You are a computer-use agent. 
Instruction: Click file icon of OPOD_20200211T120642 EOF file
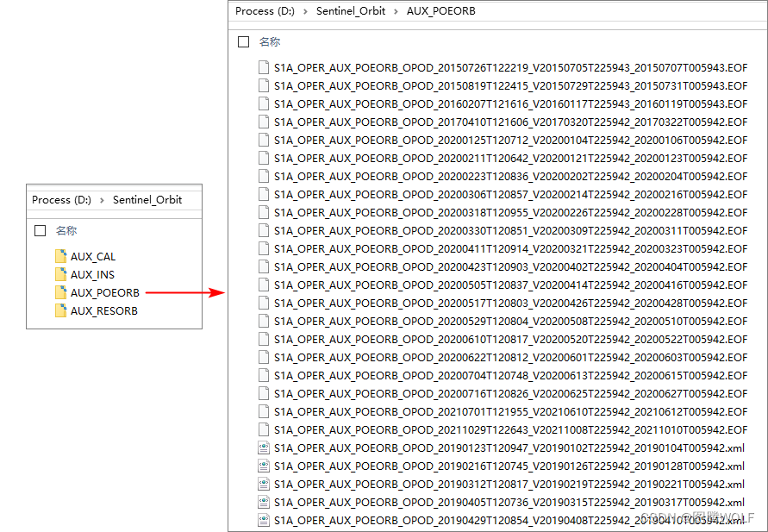tap(264, 159)
